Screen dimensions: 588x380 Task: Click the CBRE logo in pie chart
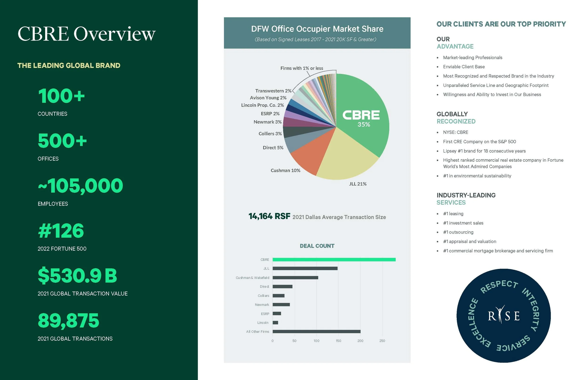(361, 115)
